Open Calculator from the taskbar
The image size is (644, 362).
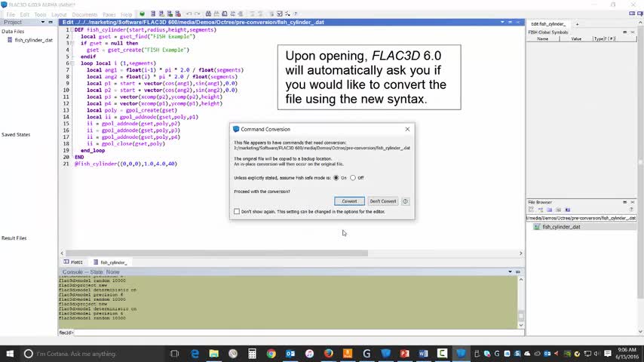[252, 354]
